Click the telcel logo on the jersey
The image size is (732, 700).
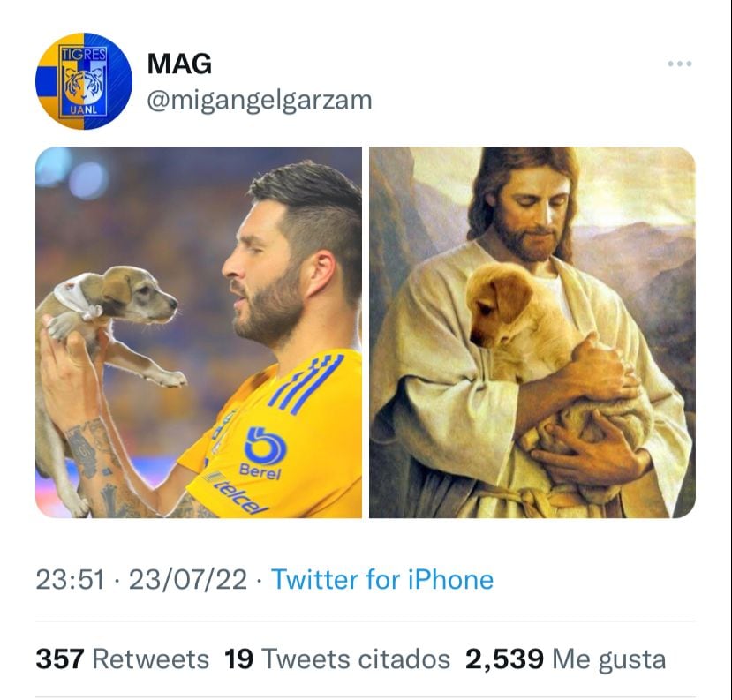point(237,493)
